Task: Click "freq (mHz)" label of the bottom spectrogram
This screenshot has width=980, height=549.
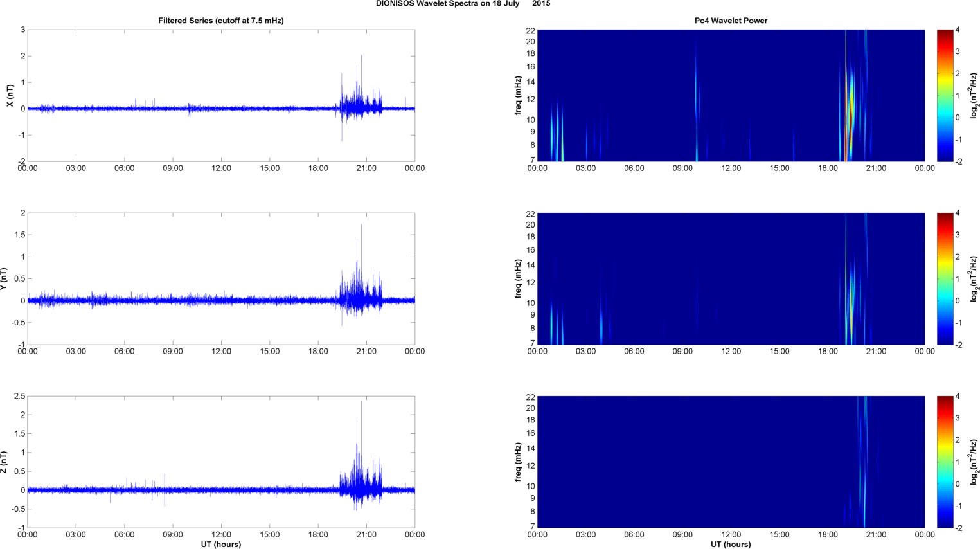Action: (x=518, y=462)
